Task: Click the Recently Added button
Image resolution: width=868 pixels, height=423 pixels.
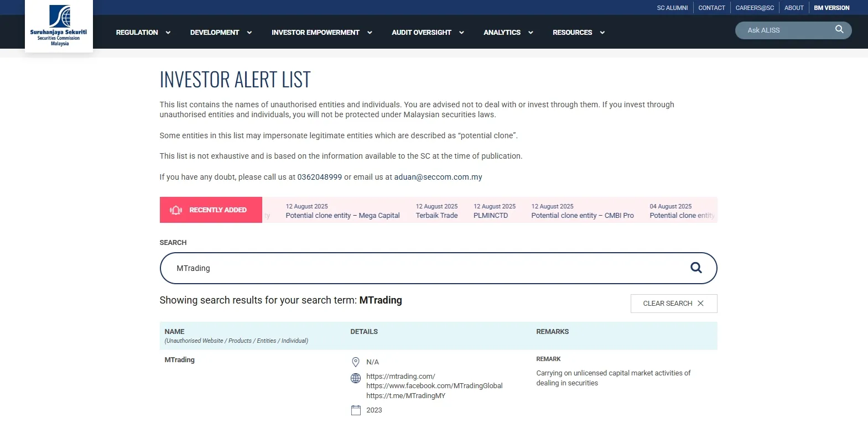Action: tap(211, 210)
